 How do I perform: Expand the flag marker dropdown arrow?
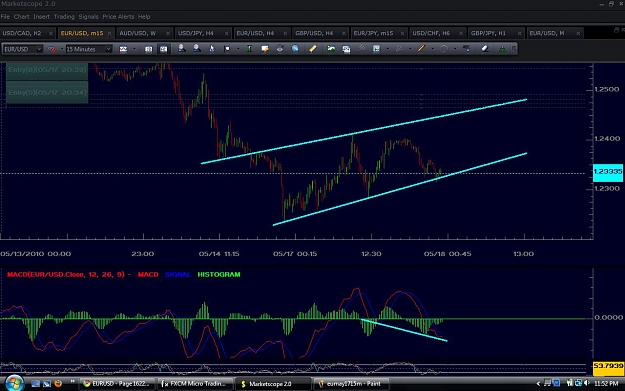pos(238,49)
